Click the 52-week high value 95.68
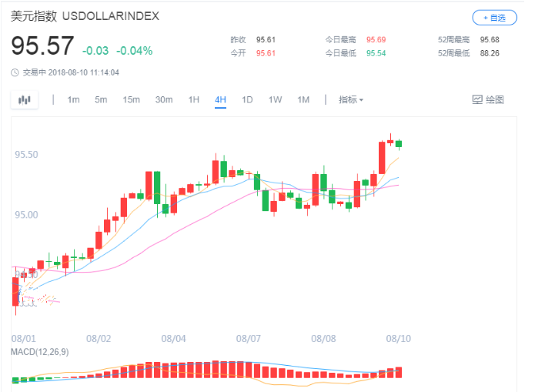The width and height of the screenshot is (545, 392). tap(490, 39)
